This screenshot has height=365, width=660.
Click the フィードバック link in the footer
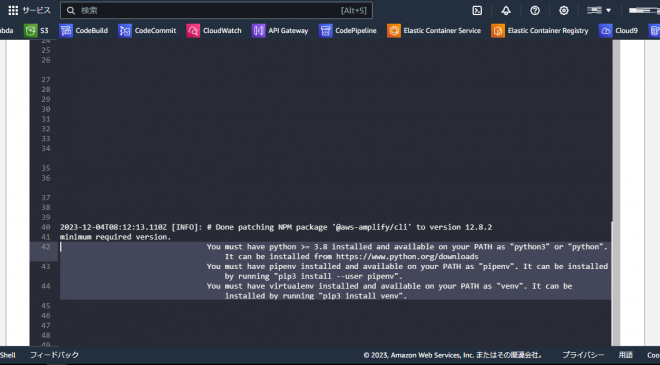[54, 355]
